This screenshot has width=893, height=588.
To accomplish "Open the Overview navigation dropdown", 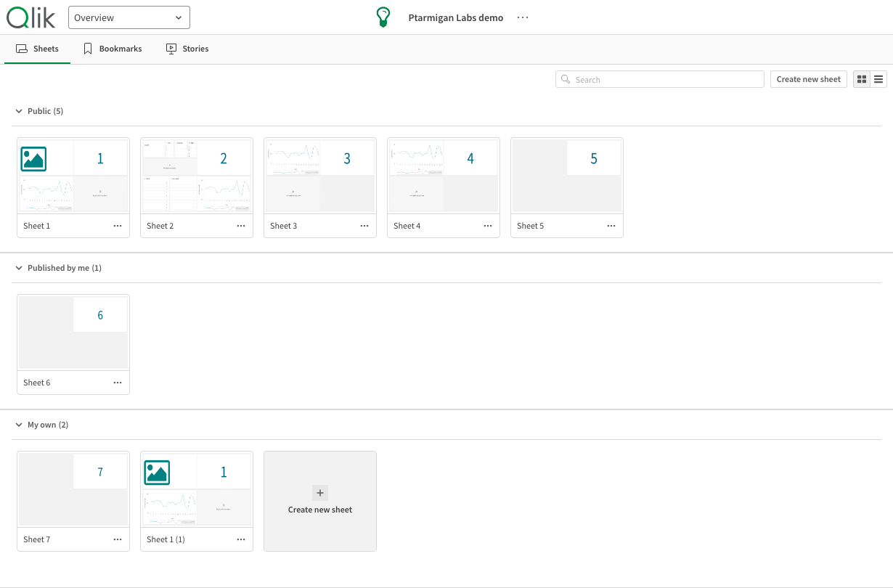I will point(129,17).
